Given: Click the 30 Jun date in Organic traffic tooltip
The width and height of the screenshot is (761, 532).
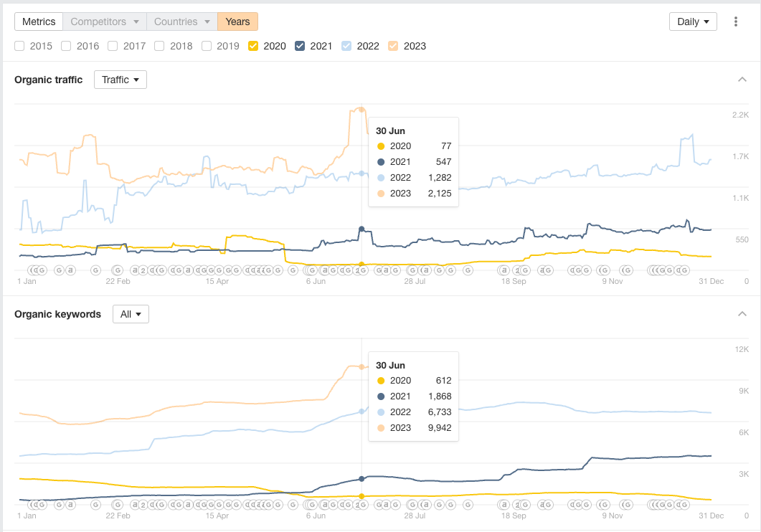Looking at the screenshot, I should pyautogui.click(x=390, y=131).
